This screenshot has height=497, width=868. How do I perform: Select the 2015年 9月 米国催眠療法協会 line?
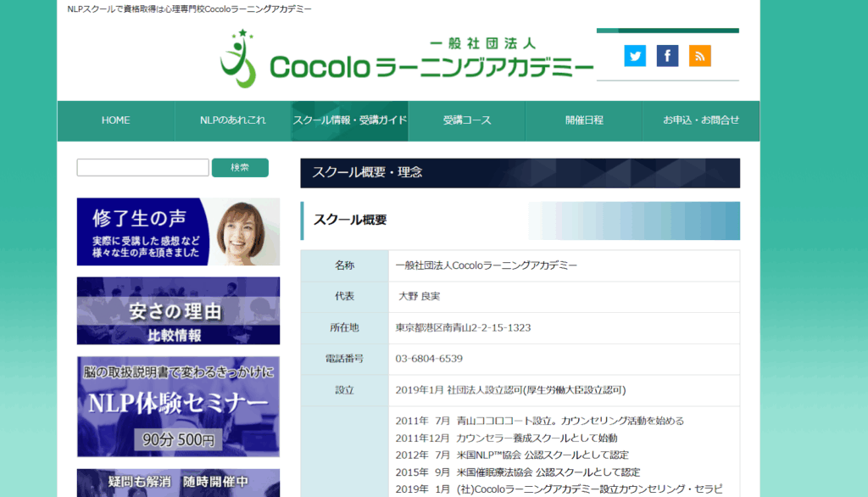[x=518, y=472]
